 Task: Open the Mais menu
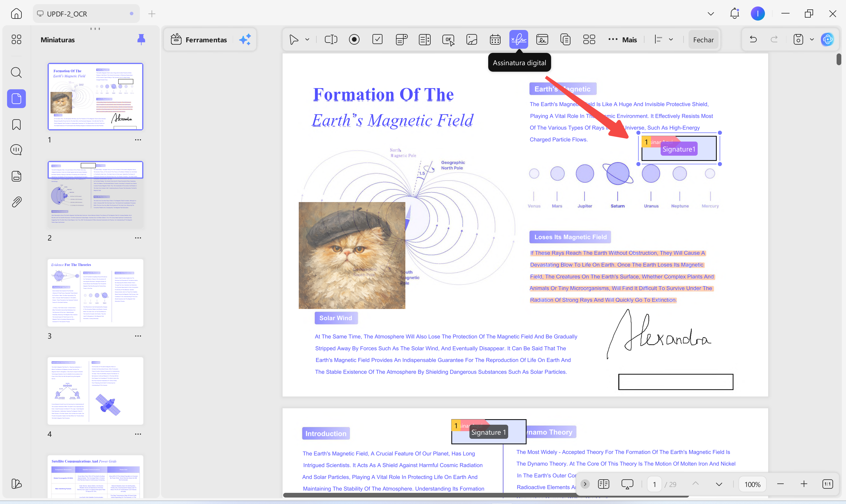[x=622, y=39]
